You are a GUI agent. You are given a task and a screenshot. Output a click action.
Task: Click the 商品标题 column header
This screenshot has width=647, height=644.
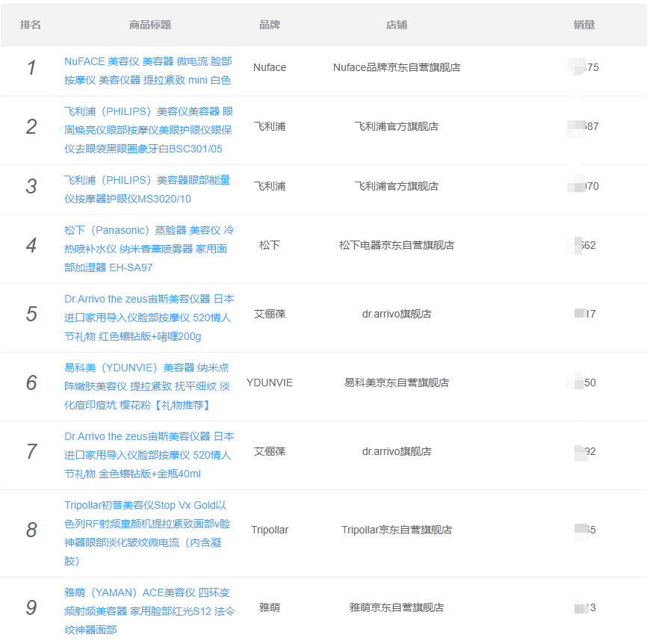[x=150, y=25]
